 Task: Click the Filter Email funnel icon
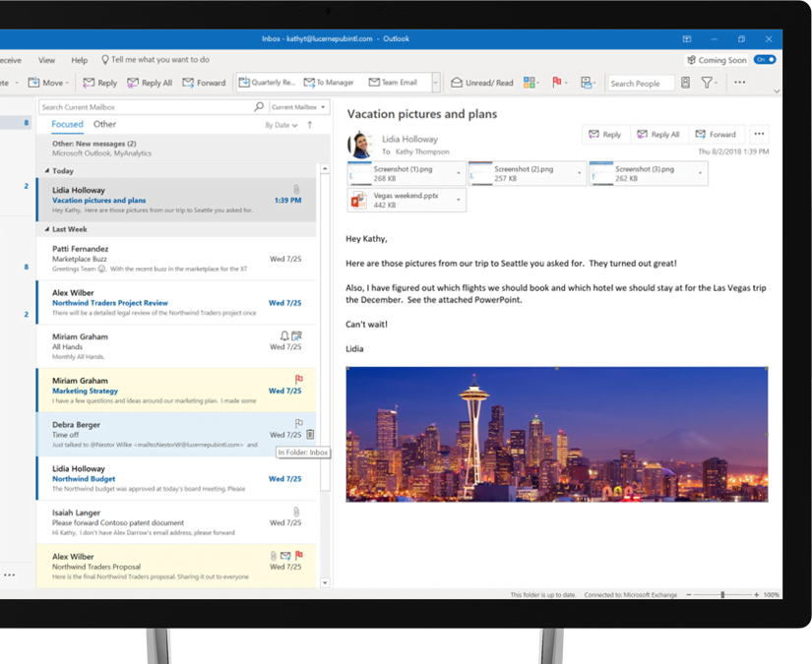(707, 83)
